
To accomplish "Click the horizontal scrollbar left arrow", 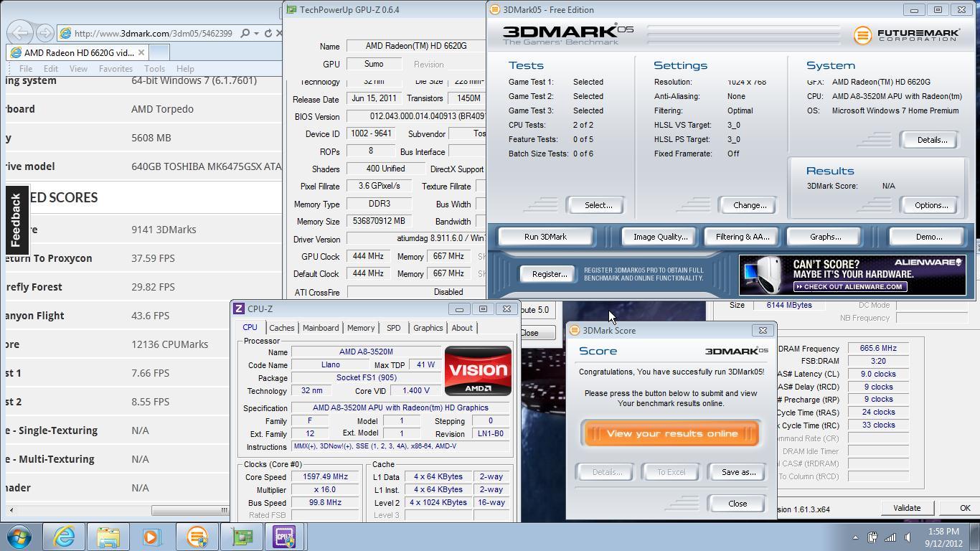I will 11,511.
